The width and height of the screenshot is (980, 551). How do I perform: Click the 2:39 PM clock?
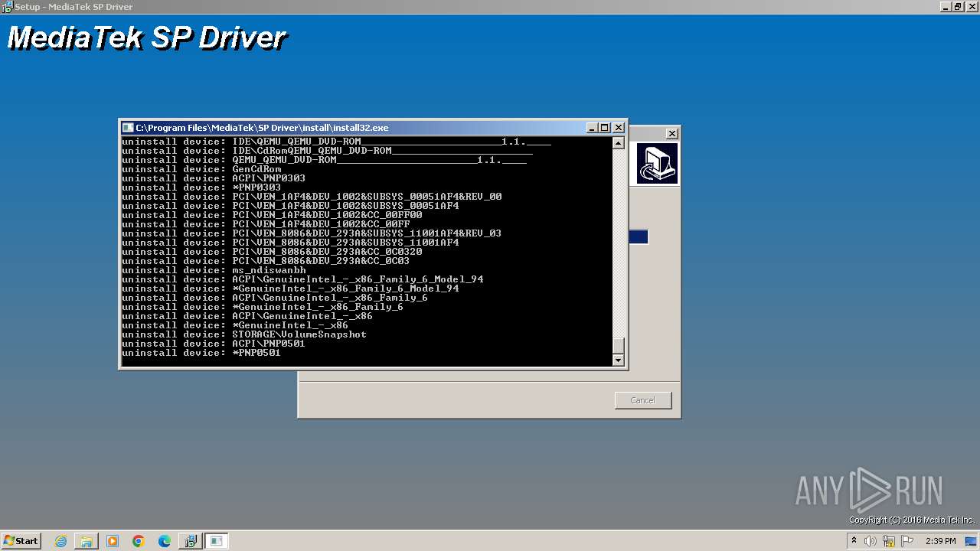click(941, 541)
